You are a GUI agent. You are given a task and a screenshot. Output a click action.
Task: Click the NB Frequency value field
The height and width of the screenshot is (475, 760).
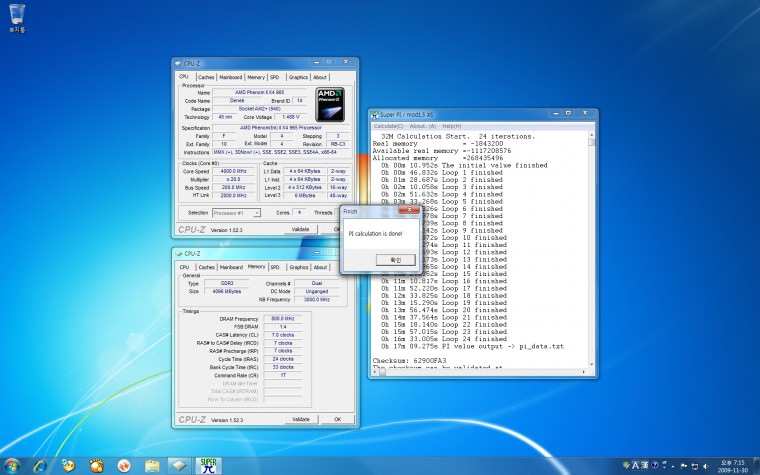click(x=317, y=300)
